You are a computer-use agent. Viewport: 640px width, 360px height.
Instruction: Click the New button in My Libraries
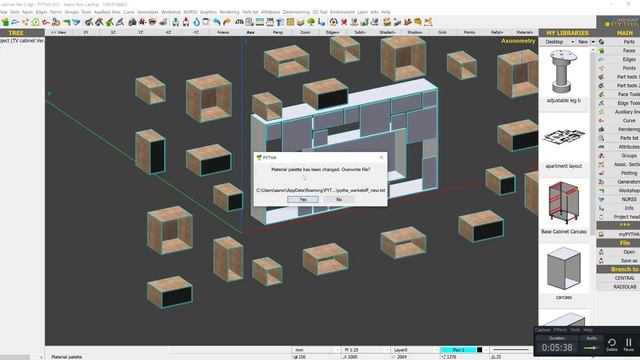coord(583,42)
